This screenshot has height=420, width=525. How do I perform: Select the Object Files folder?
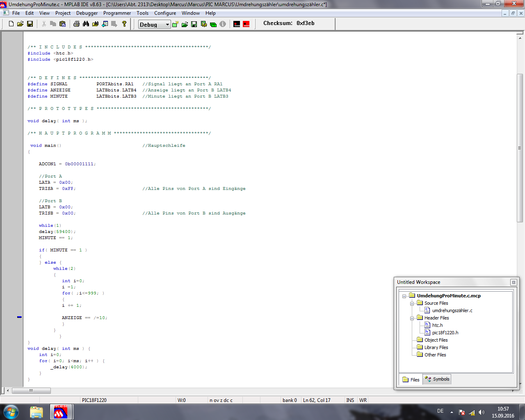tap(436, 340)
